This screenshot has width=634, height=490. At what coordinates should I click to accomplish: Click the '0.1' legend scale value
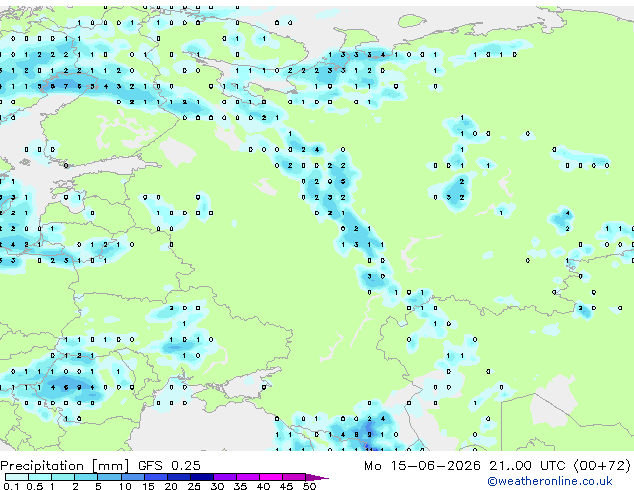(x=11, y=486)
